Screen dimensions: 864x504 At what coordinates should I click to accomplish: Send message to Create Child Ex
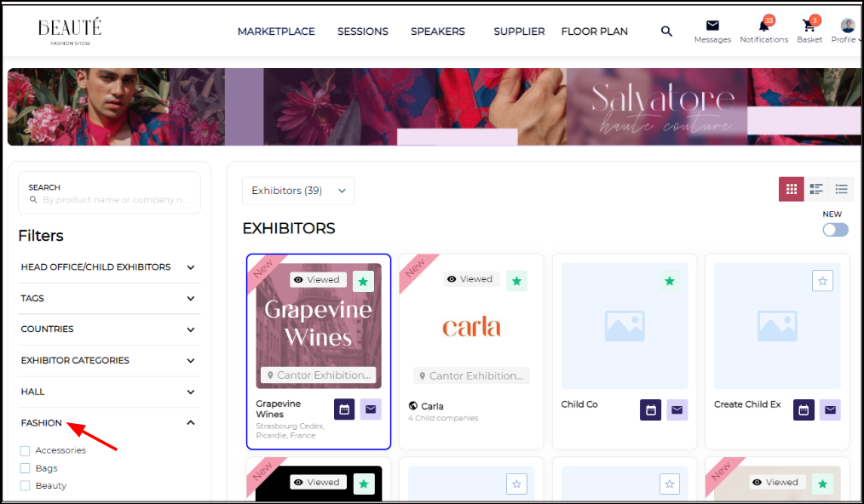(x=831, y=409)
